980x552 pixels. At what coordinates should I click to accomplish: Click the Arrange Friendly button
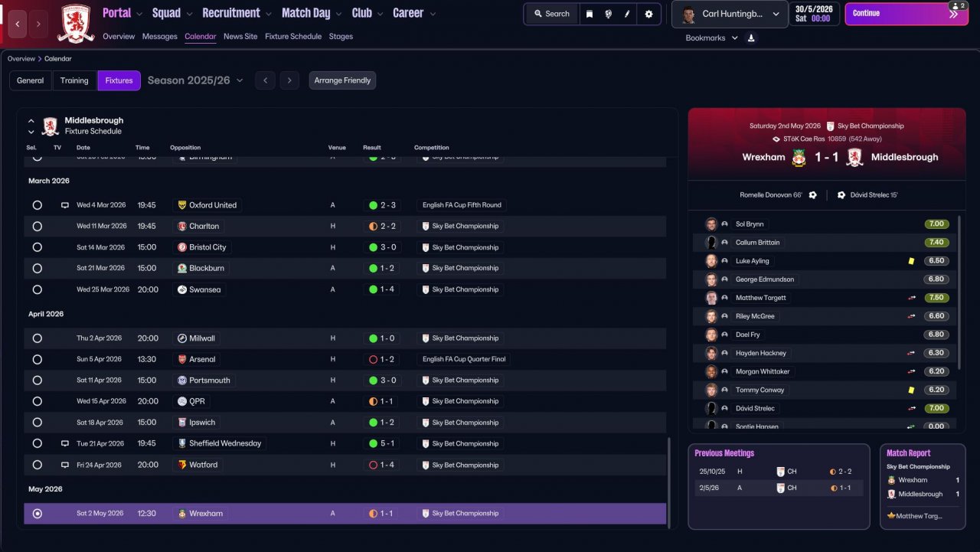point(342,80)
